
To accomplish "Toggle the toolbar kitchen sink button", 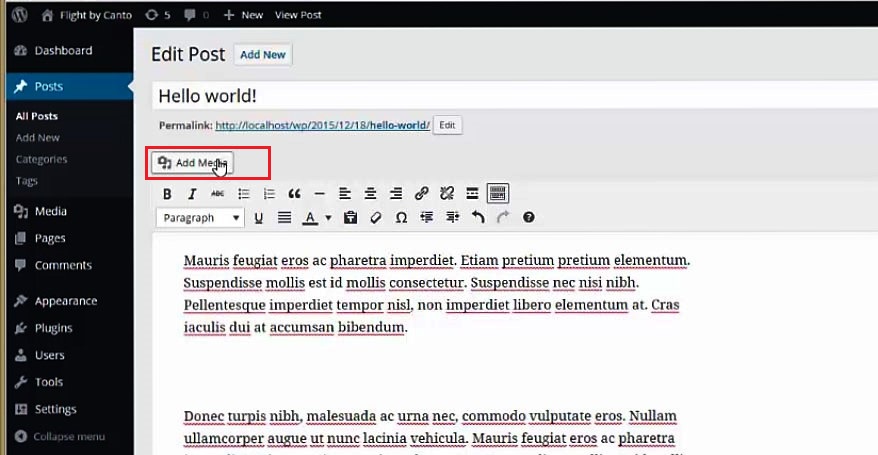I will [497, 193].
